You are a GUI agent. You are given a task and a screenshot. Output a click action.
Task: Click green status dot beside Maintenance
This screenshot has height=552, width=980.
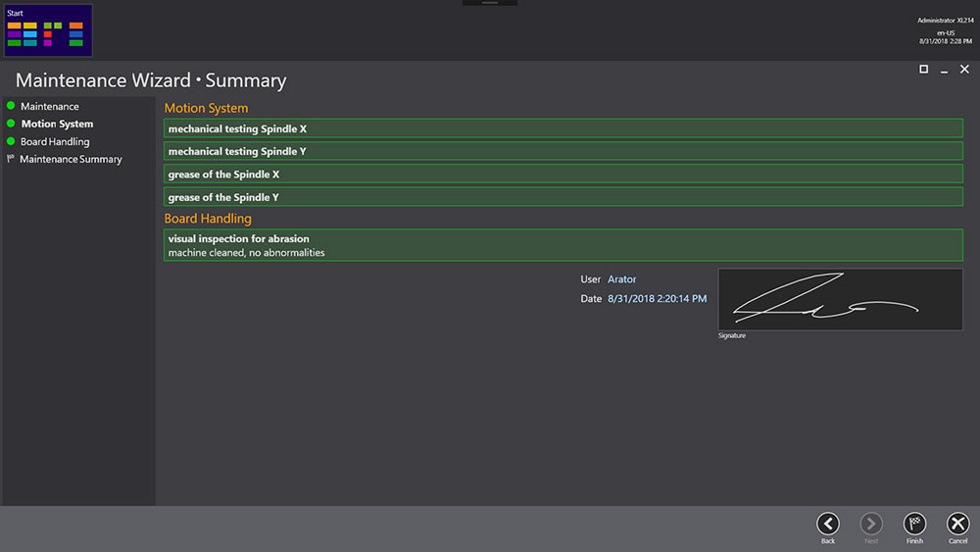coord(11,106)
